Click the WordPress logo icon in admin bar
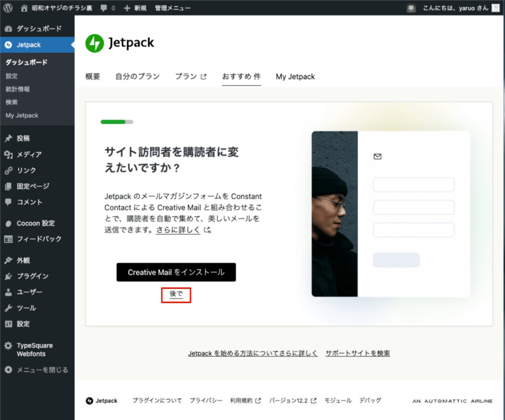This screenshot has width=505, height=420. pos(8,8)
